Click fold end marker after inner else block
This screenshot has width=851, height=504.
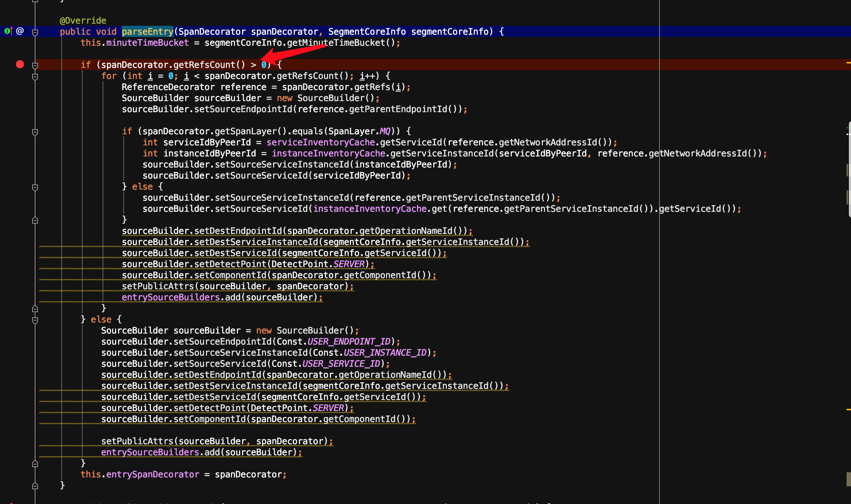point(35,220)
